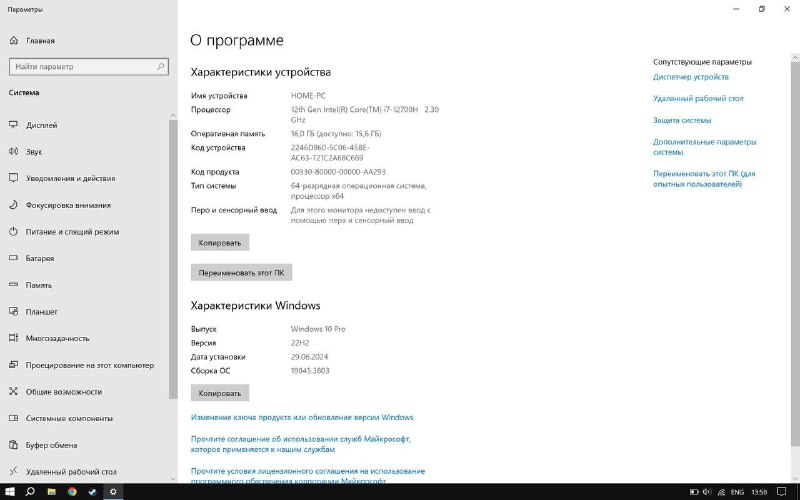Image resolution: width=800 pixels, height=500 pixels.
Task: Open the volume tray icon
Action: click(x=707, y=492)
